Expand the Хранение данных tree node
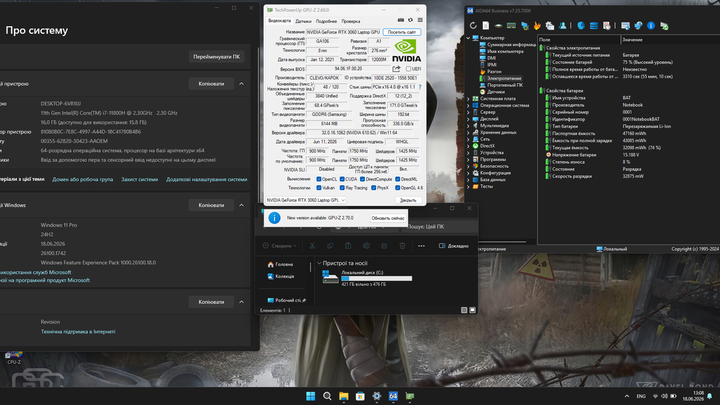This screenshot has width=720, height=405. 468,132
